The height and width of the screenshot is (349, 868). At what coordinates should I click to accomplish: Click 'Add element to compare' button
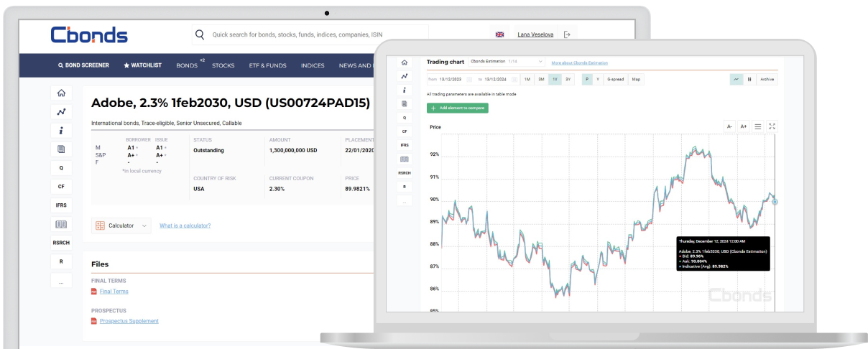(x=458, y=108)
